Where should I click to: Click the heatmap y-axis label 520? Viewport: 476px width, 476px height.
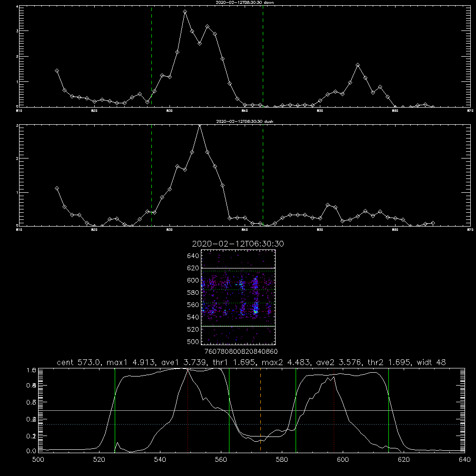pyautogui.click(x=193, y=329)
